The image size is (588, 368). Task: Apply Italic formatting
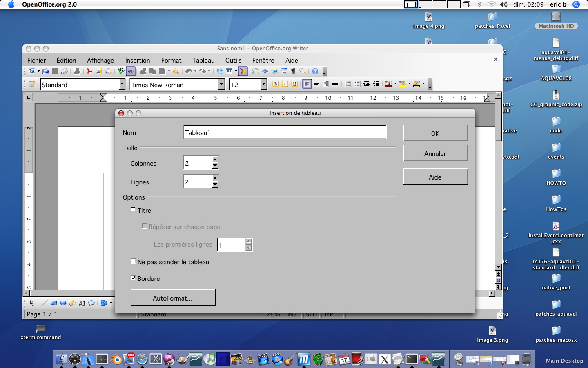point(285,84)
